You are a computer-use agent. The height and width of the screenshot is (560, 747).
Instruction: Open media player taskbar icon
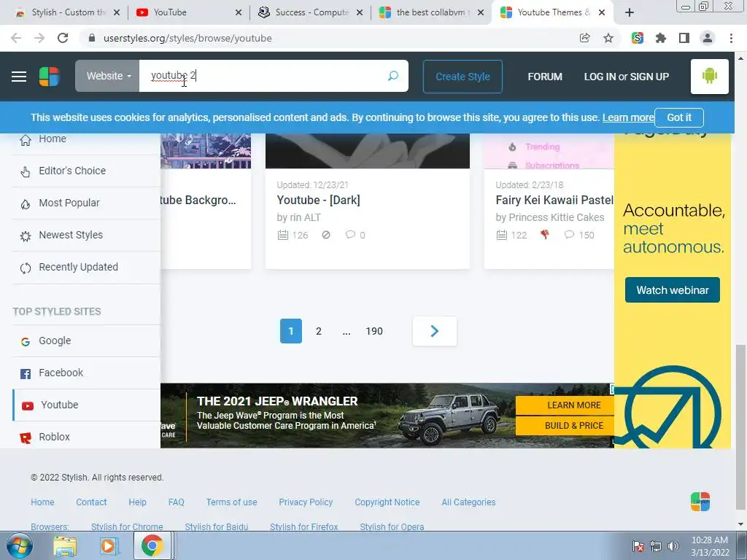pyautogui.click(x=108, y=546)
